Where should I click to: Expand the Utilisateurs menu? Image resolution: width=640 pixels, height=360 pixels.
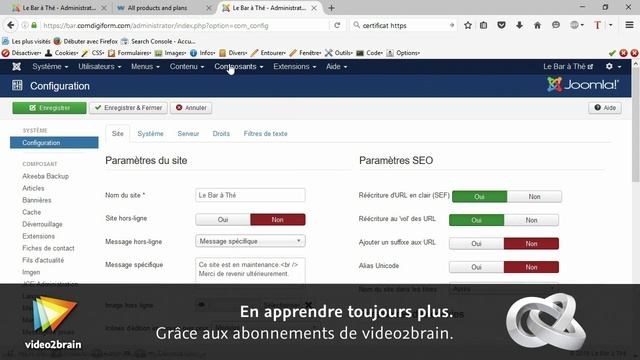(x=100, y=67)
